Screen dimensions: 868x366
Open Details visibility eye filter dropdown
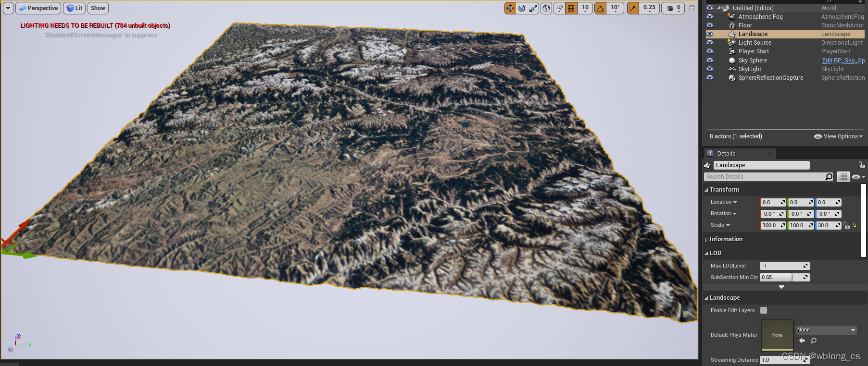(x=858, y=177)
